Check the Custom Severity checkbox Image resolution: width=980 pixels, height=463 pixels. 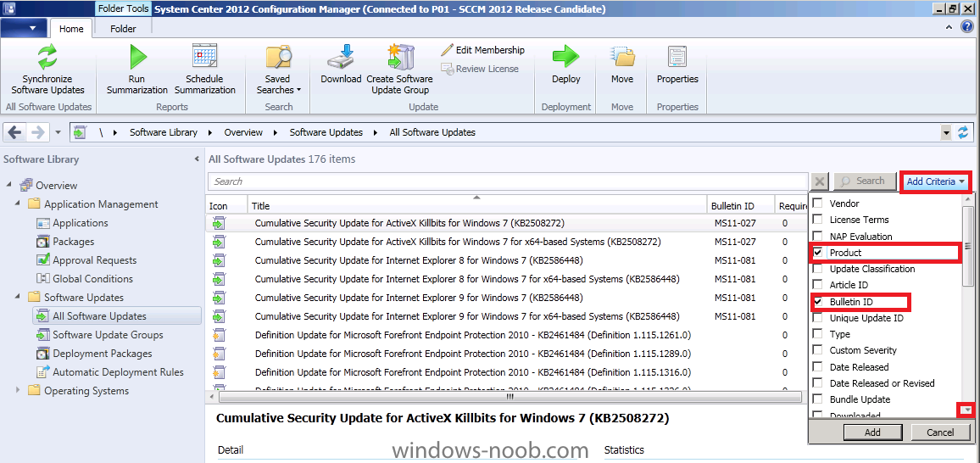point(817,350)
